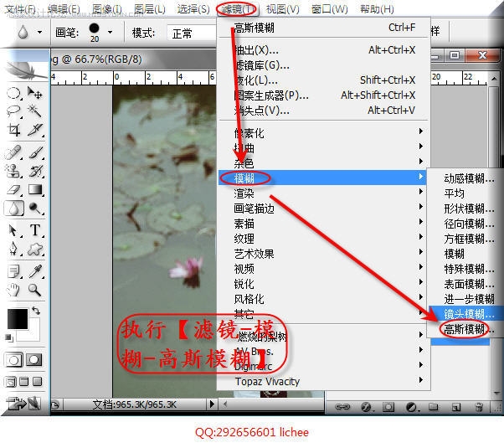The image size is (504, 448).
Task: Select the Elliptical Marquee tool
Action: point(13,94)
